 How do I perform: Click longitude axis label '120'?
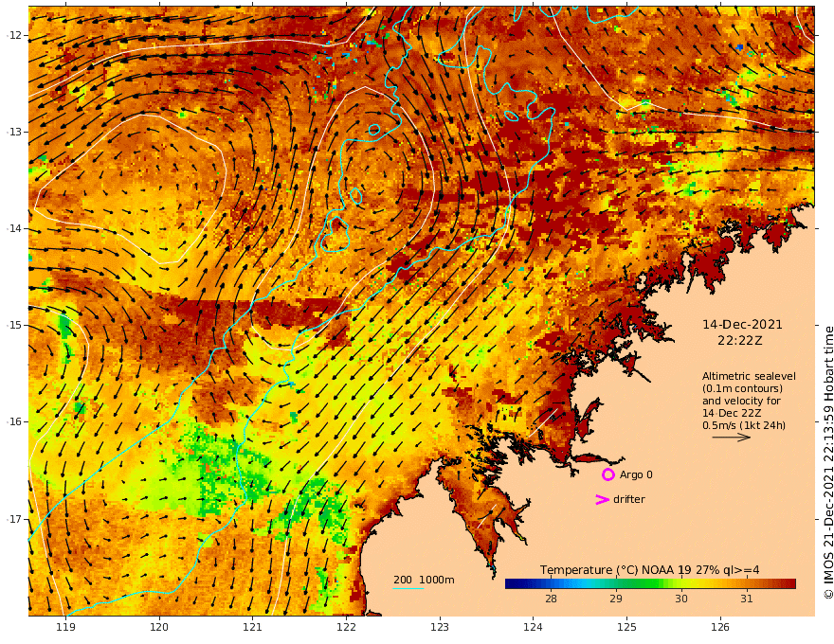click(159, 628)
